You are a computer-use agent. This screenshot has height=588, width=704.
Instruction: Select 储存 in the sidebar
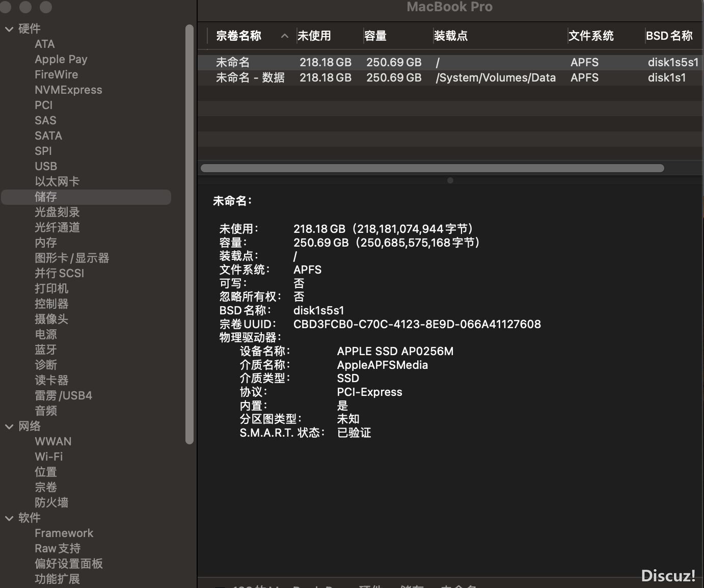pos(86,197)
